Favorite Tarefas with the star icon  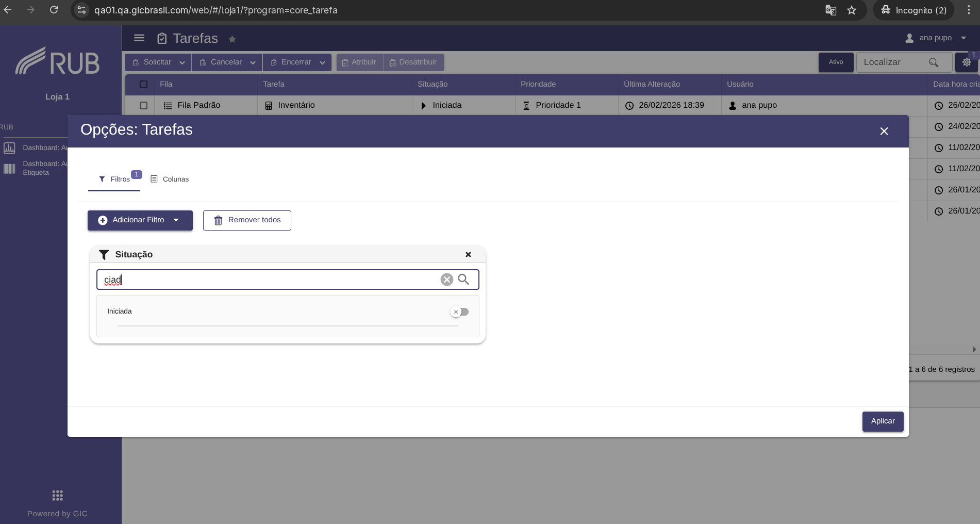pyautogui.click(x=232, y=39)
